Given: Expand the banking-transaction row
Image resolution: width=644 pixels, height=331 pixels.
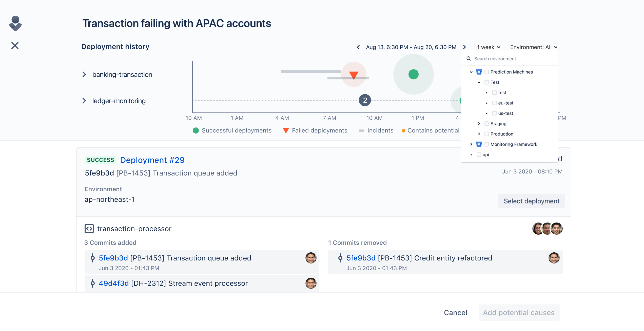Looking at the screenshot, I should pos(84,74).
